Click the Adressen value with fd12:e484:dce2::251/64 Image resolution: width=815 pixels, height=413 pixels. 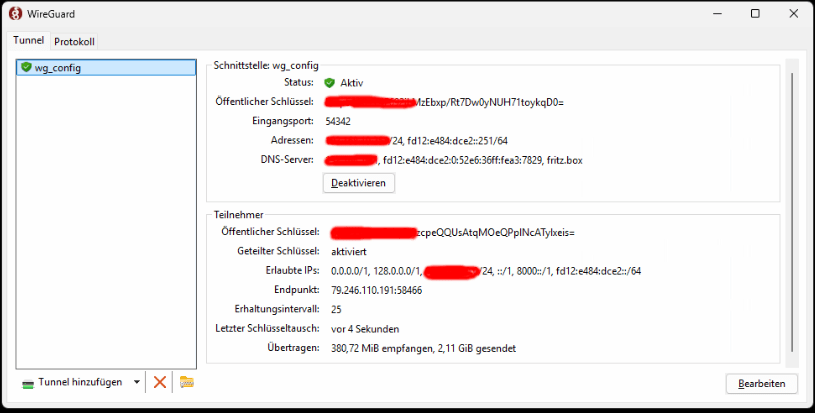416,141
